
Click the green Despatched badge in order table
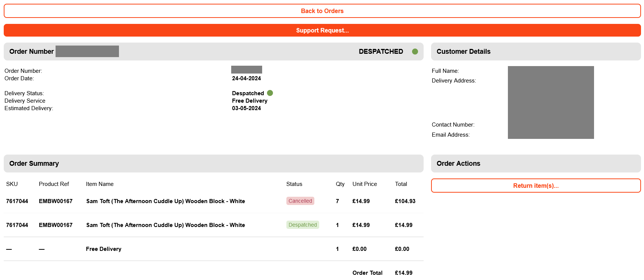[302, 225]
